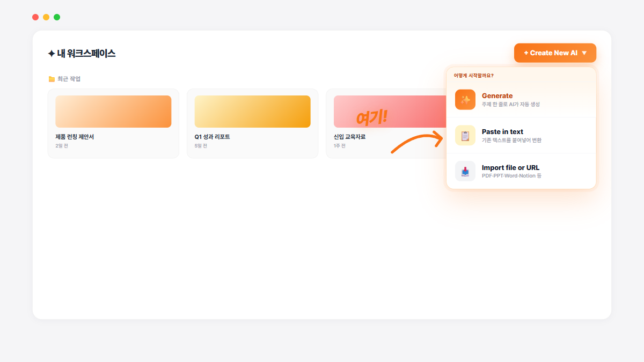
Task: Click the green window maximize button
Action: pos(57,17)
